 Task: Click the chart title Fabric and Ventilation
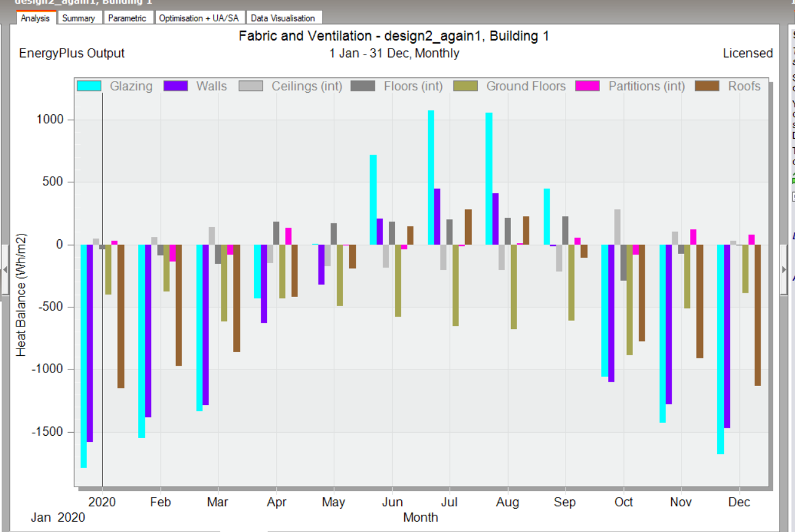point(394,36)
